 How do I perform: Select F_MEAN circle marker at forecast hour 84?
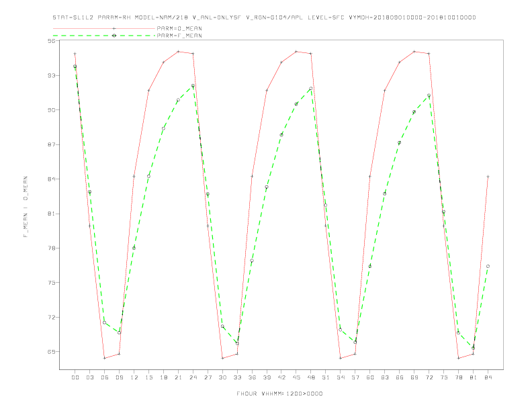(488, 266)
